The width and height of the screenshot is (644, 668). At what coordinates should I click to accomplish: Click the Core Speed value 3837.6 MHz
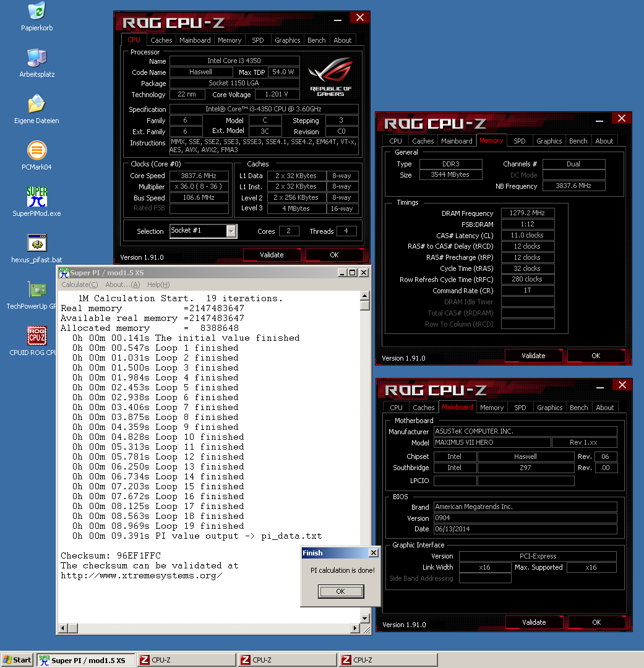[198, 176]
